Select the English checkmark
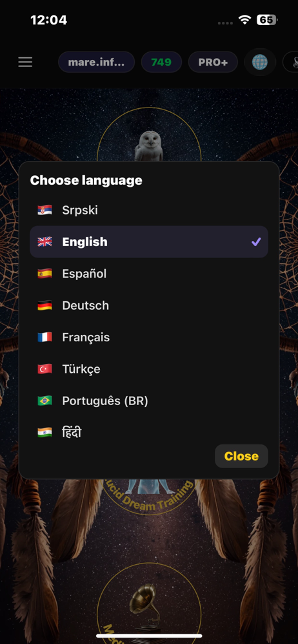The width and height of the screenshot is (298, 644). [x=256, y=242]
